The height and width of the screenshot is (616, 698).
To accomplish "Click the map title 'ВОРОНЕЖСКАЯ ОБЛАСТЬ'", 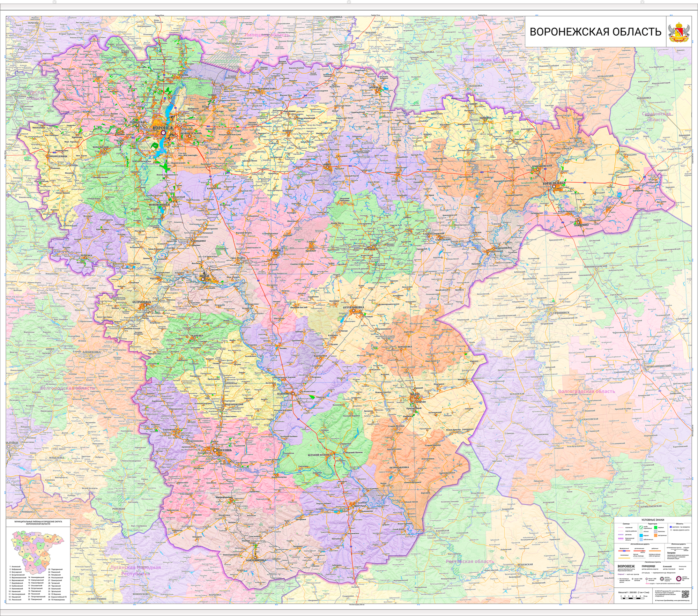I will click(x=595, y=31).
